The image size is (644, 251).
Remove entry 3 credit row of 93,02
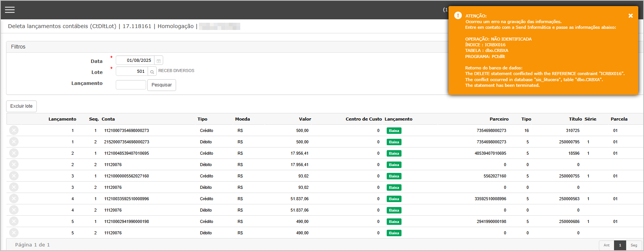click(x=14, y=176)
